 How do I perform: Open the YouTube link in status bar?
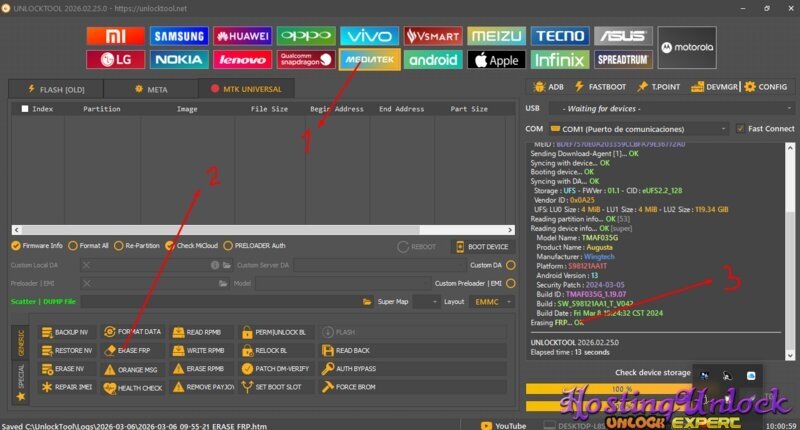[x=503, y=425]
